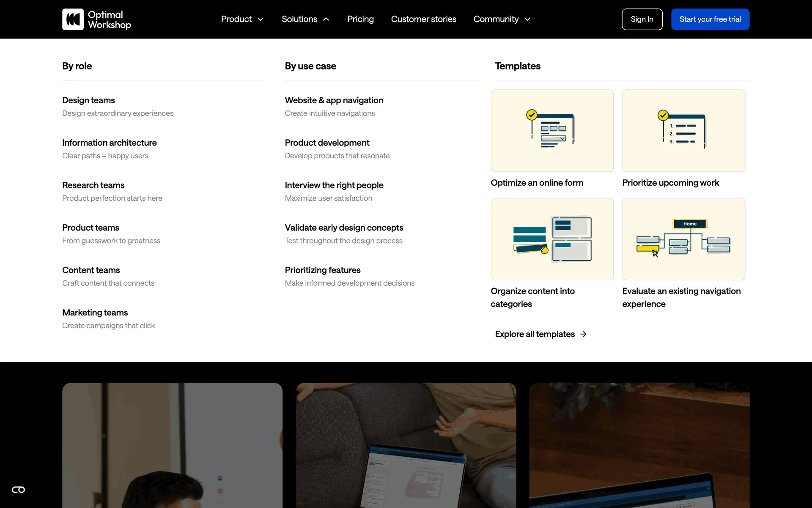Open Customer stories in the nav bar
Image resolution: width=812 pixels, height=508 pixels.
(423, 19)
